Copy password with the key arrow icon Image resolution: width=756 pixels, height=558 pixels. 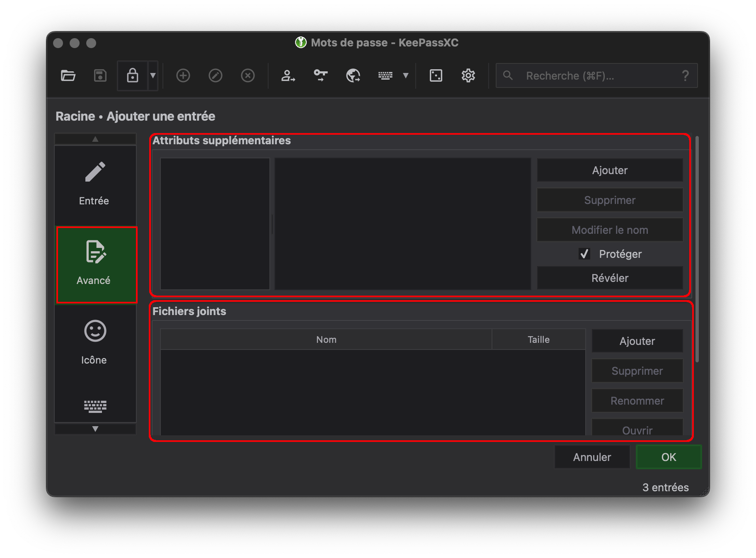[x=320, y=75]
